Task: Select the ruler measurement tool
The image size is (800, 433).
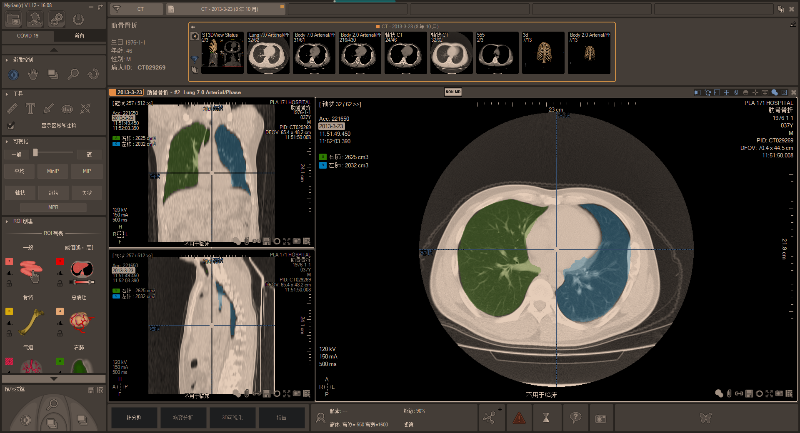Action: [x=13, y=107]
